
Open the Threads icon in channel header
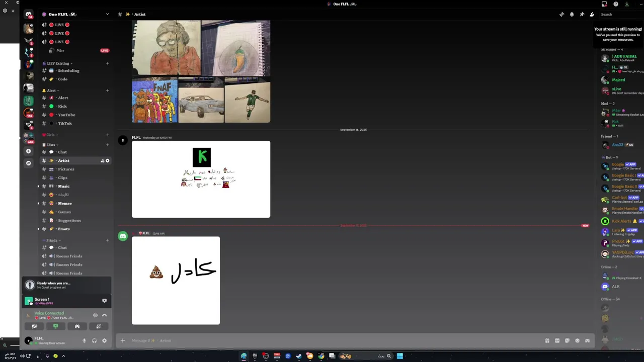561,15
